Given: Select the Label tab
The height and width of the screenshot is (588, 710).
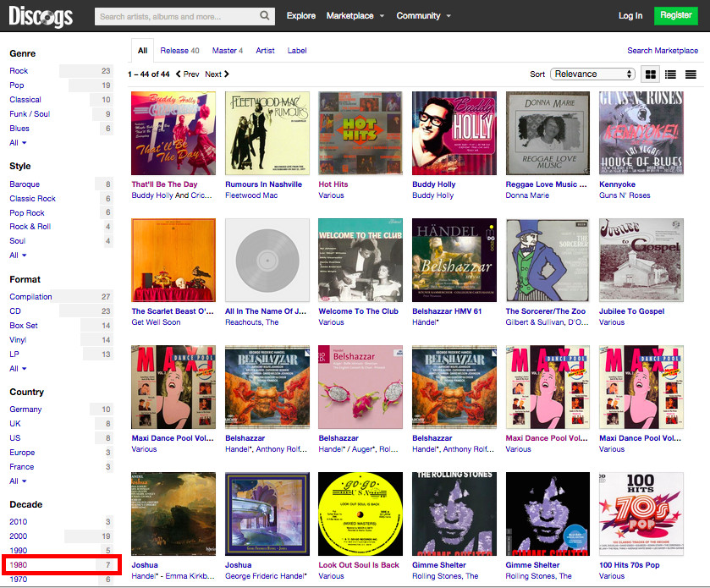Looking at the screenshot, I should click(x=297, y=51).
